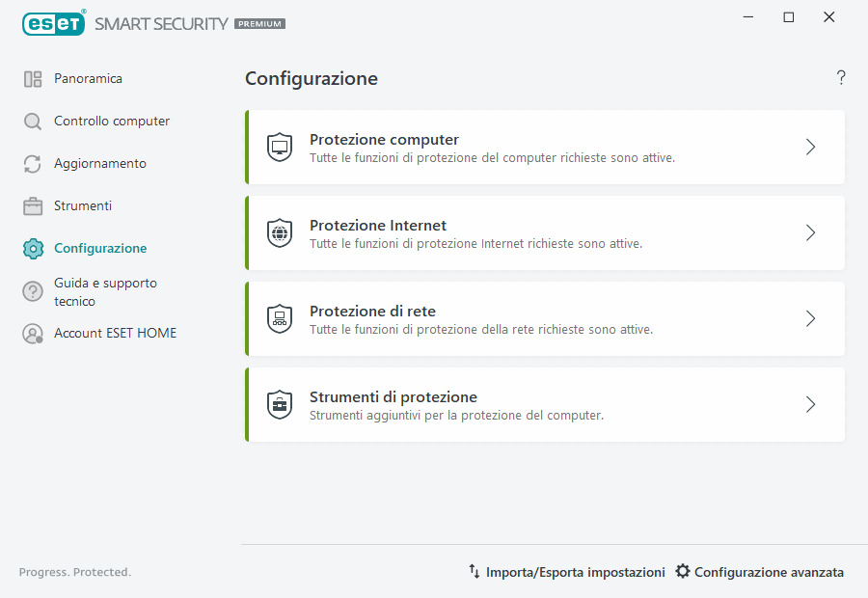Open the Account ESET HOME icon
The height and width of the screenshot is (598, 868).
click(31, 333)
